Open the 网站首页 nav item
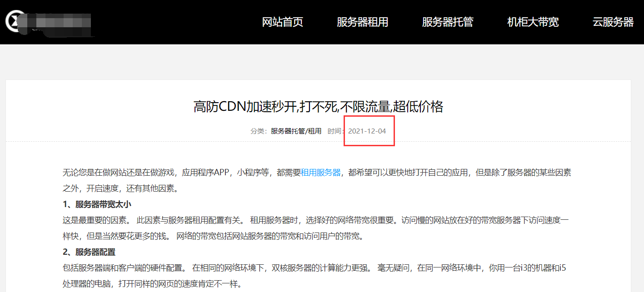Viewport: 644px width, 292px height. pos(282,22)
